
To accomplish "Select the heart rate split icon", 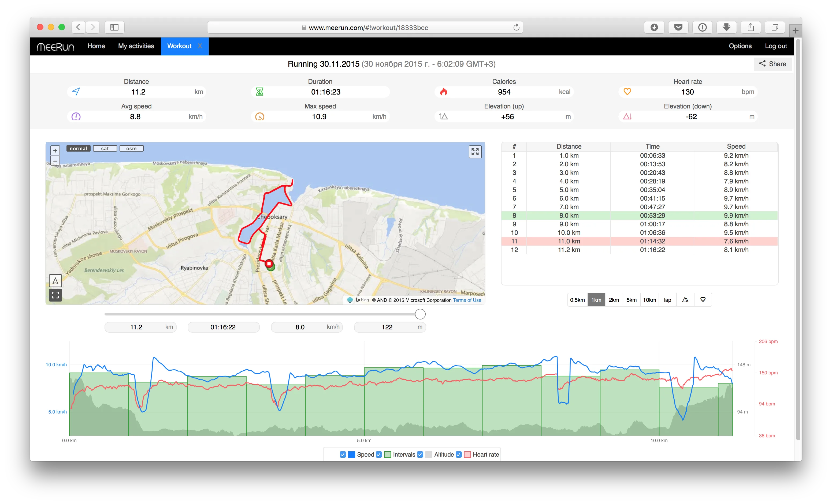I will (703, 300).
